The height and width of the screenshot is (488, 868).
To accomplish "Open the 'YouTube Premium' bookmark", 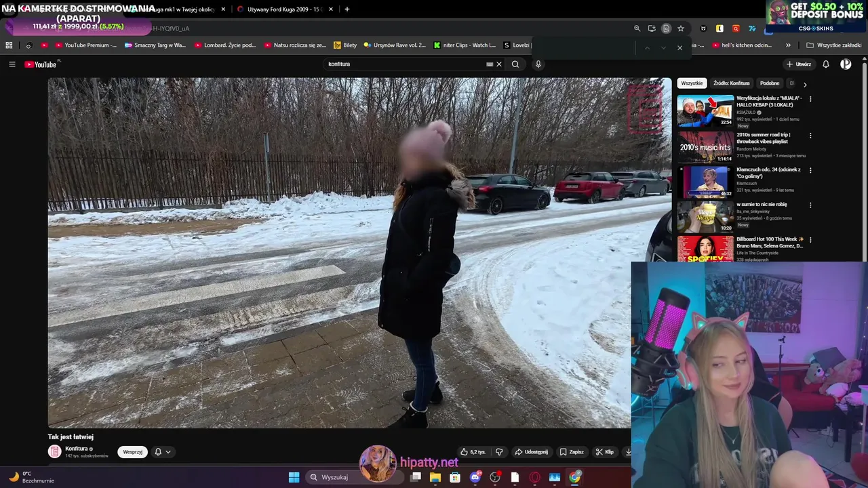I will [85, 45].
